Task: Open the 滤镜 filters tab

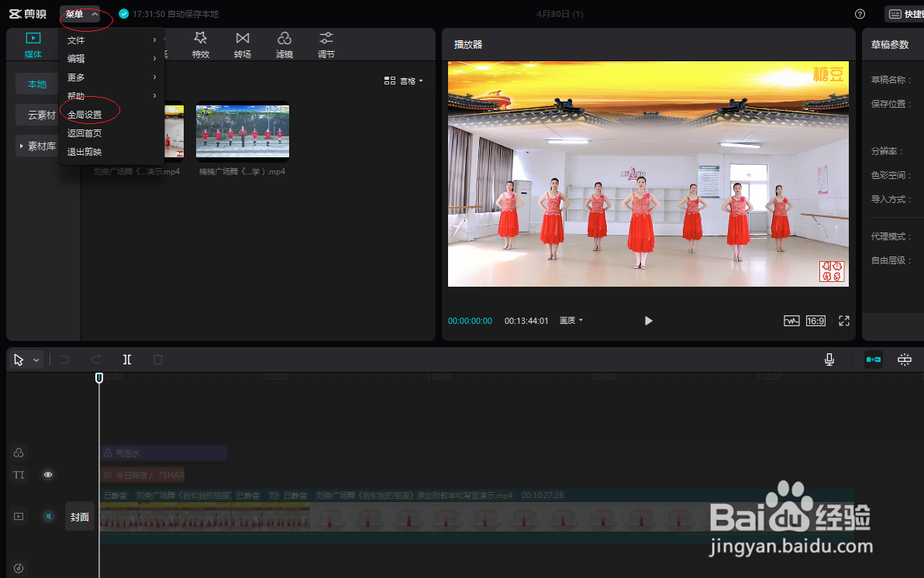Action: [284, 46]
